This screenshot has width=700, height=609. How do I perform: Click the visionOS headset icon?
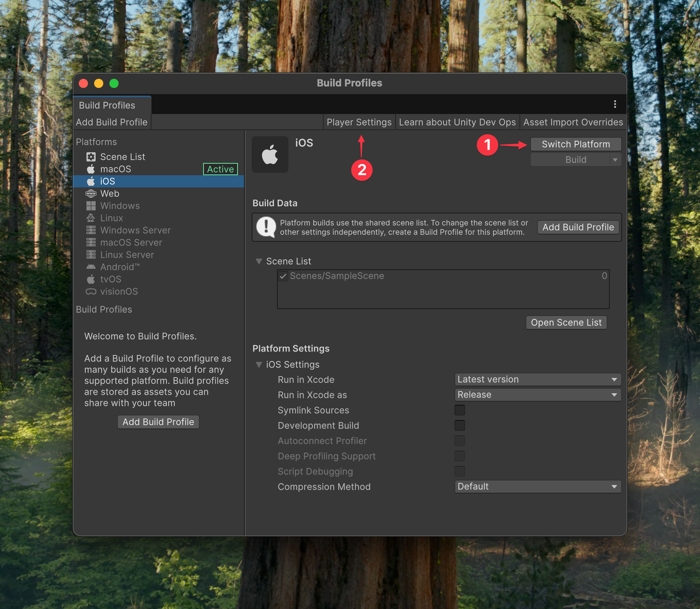91,291
